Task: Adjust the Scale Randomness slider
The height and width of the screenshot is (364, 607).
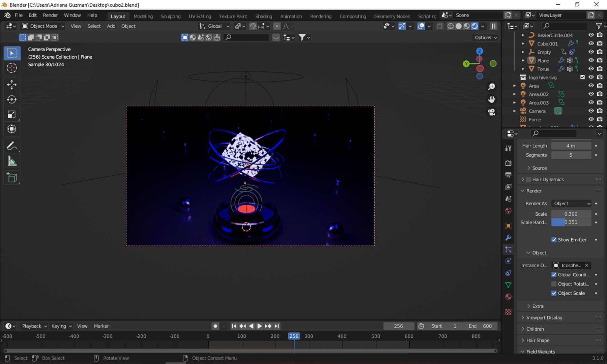Action: coord(571,222)
